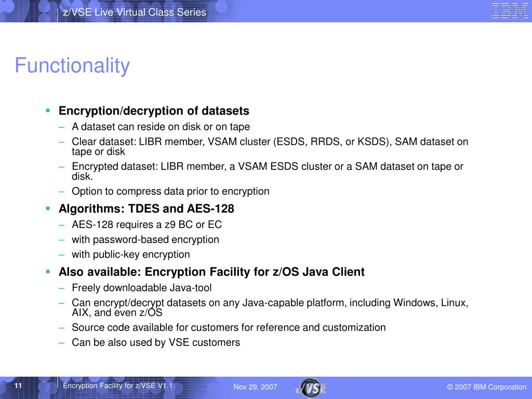This screenshot has width=532, height=399.
Task: Select the "Also available: Encryption Facility" heading
Action: [x=211, y=272]
